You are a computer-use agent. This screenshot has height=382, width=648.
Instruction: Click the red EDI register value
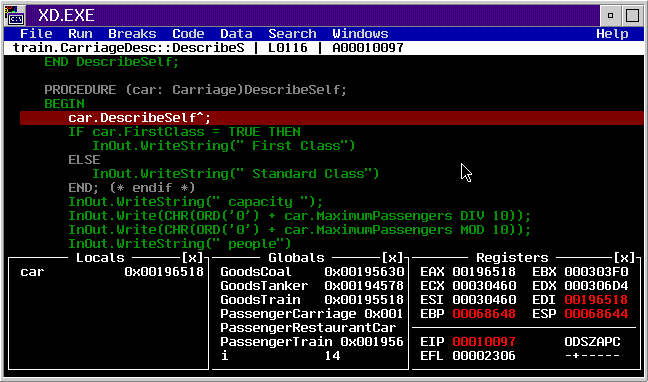point(596,300)
